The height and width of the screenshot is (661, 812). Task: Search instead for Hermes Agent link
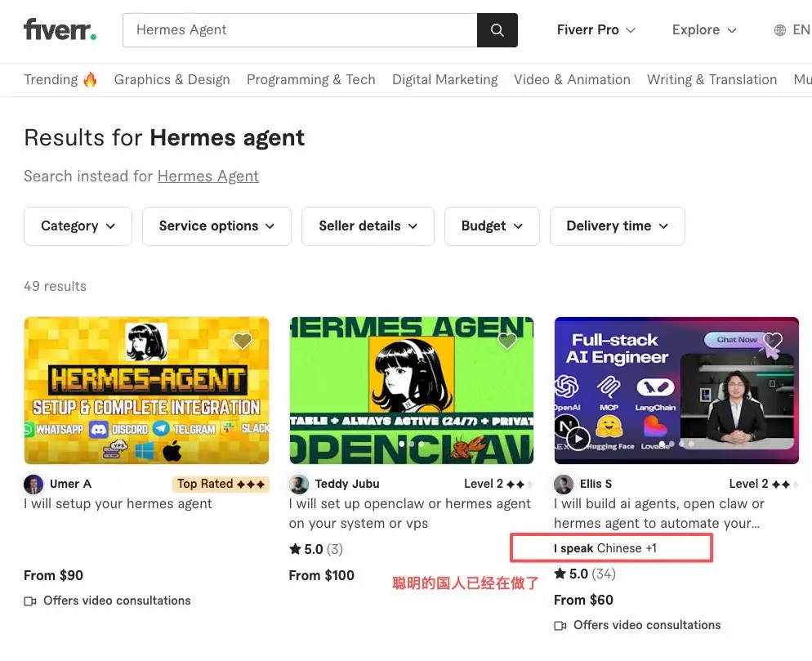pos(208,176)
